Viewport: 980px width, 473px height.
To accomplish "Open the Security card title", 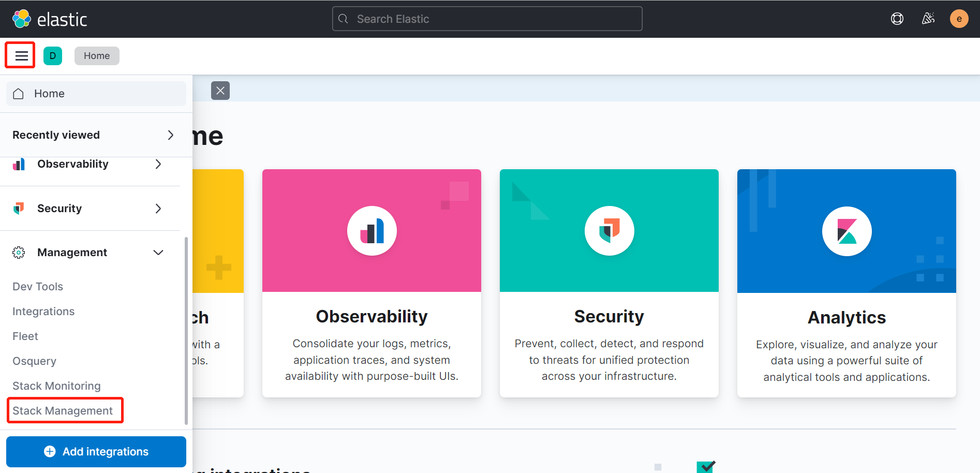I will [609, 316].
